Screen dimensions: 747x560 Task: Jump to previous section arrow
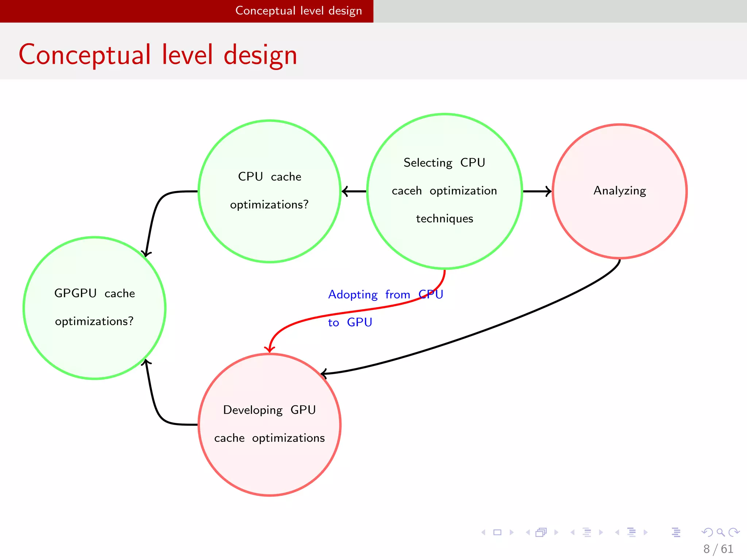point(617,532)
